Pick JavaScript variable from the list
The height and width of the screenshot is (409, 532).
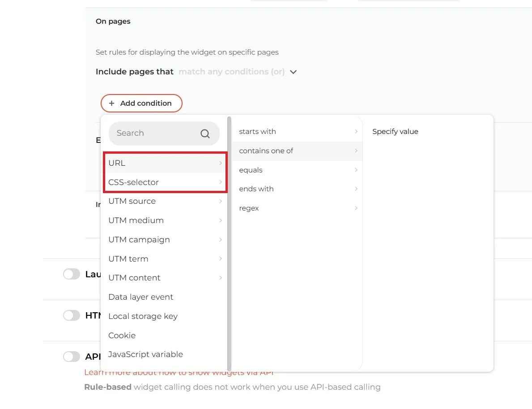pos(145,354)
